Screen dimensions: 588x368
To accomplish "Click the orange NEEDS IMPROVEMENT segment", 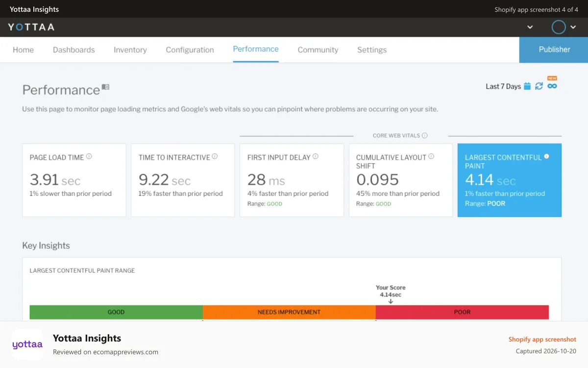I will (x=289, y=312).
